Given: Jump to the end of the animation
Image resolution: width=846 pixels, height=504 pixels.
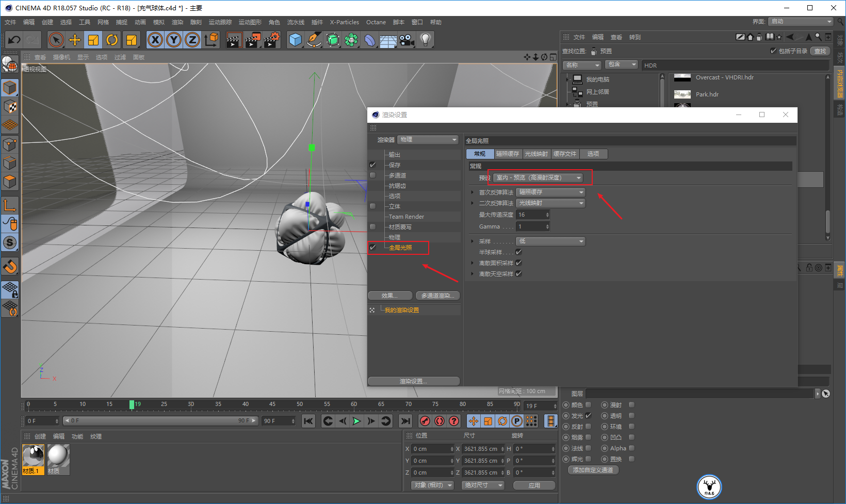Looking at the screenshot, I should pos(406,421).
